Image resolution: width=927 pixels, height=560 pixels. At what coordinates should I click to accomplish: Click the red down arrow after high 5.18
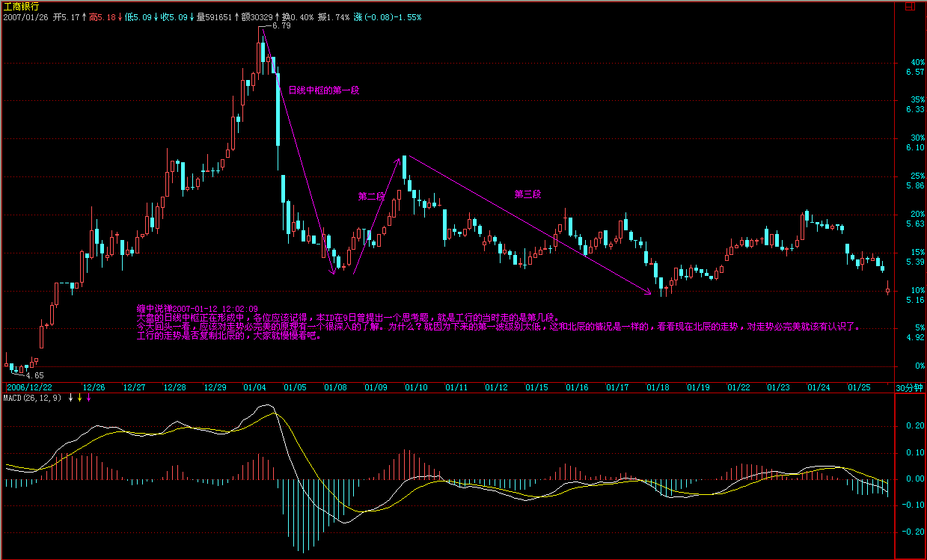click(x=120, y=16)
